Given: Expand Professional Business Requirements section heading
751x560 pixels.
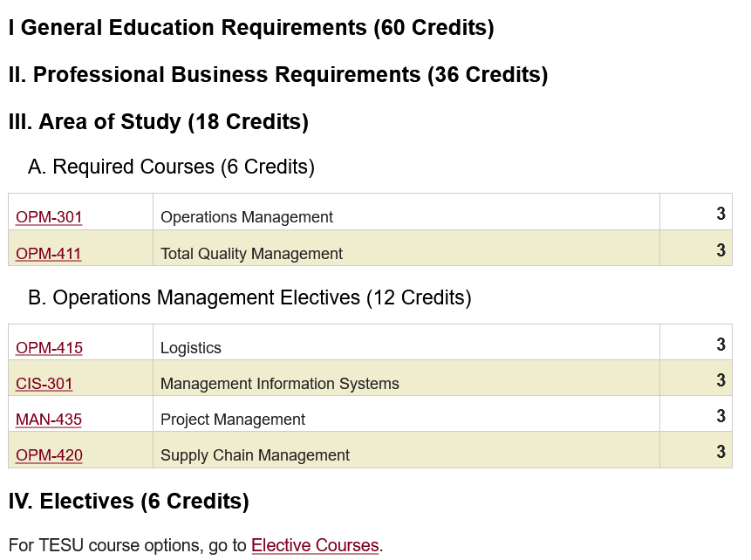Looking at the screenshot, I should 278,75.
